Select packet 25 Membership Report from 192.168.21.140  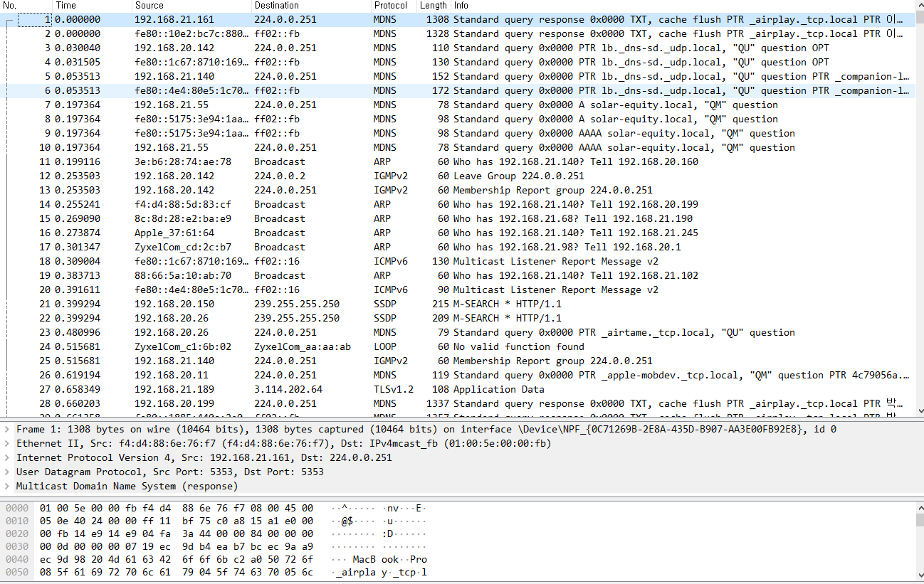click(x=458, y=361)
